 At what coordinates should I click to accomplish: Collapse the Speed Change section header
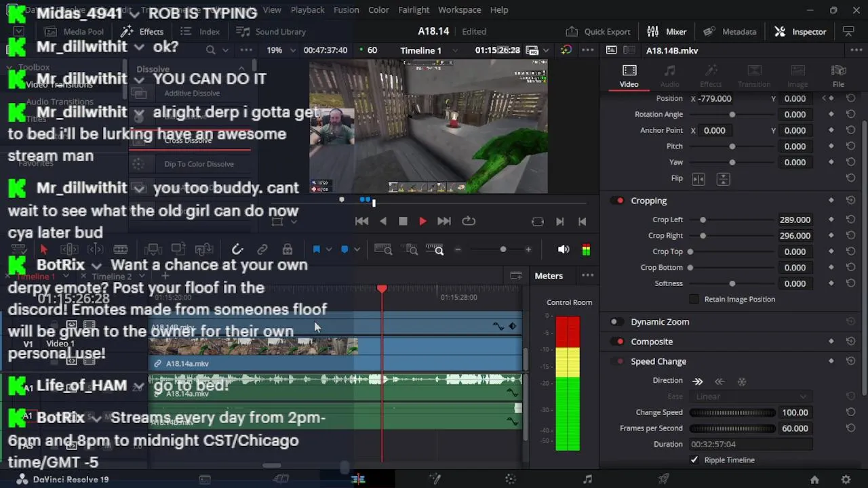(x=658, y=361)
